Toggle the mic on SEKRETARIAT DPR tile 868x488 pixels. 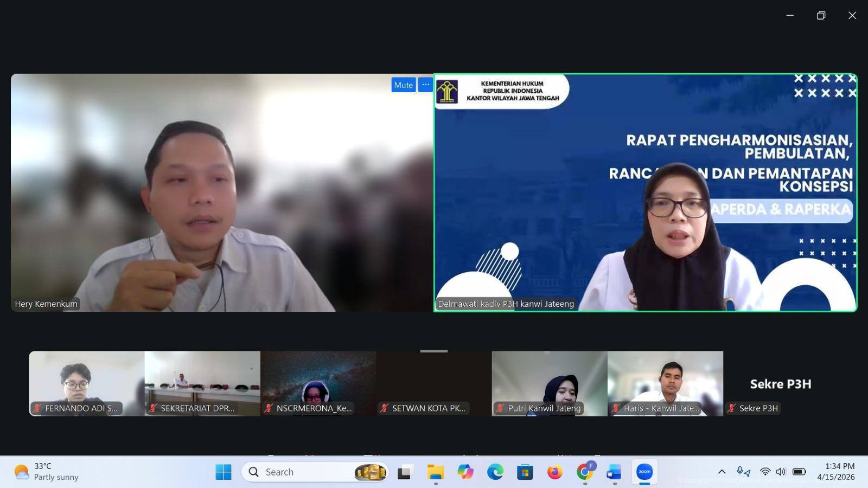pos(154,408)
